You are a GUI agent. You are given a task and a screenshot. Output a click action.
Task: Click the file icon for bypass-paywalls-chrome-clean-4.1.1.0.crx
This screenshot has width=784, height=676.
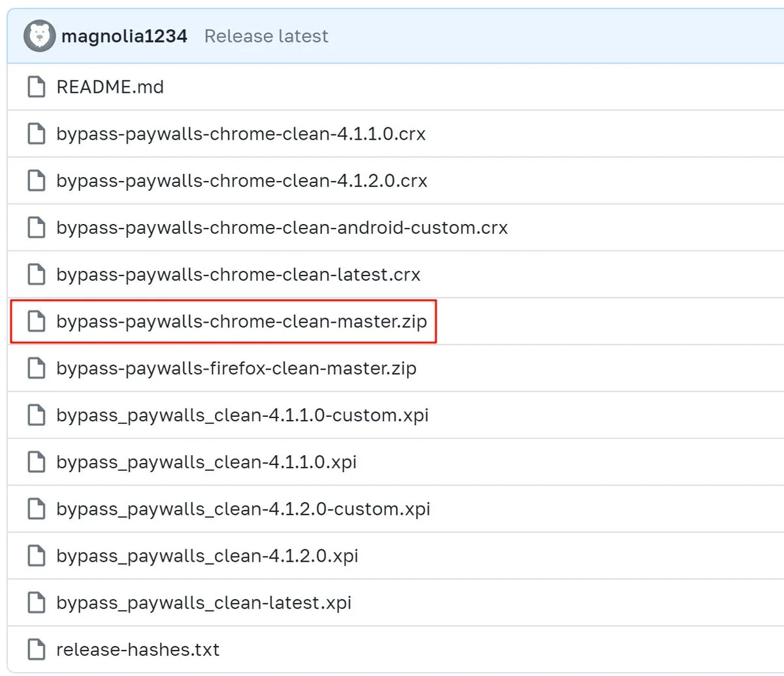(x=36, y=134)
